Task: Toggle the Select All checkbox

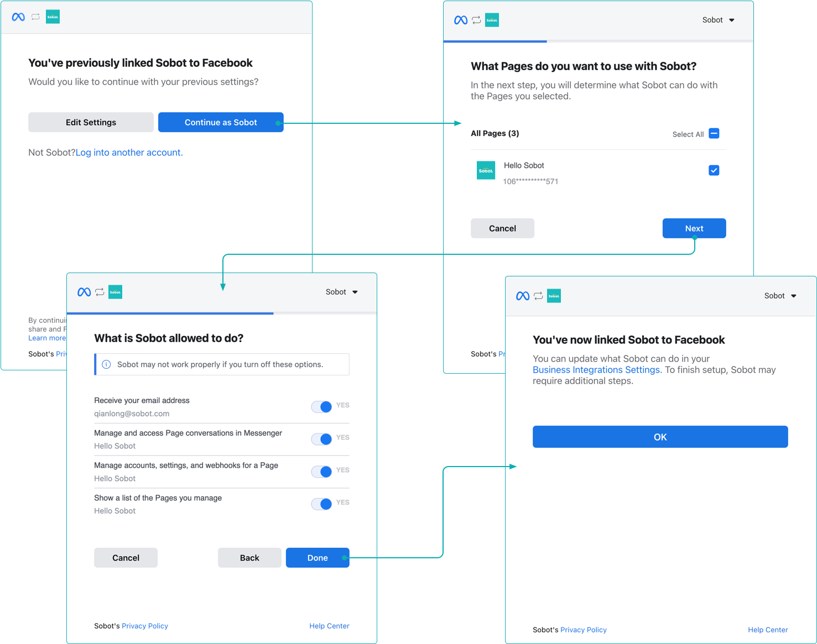Action: 714,133
